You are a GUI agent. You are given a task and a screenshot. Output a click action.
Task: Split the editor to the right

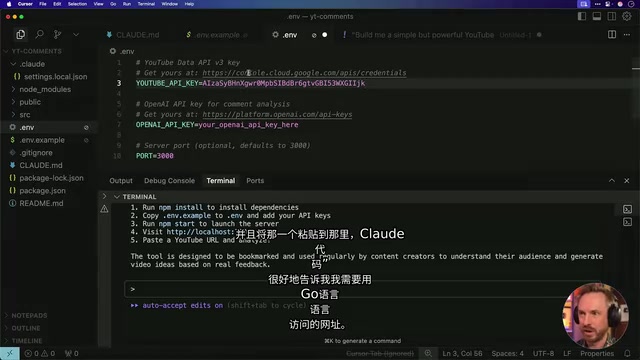pyautogui.click(x=612, y=35)
